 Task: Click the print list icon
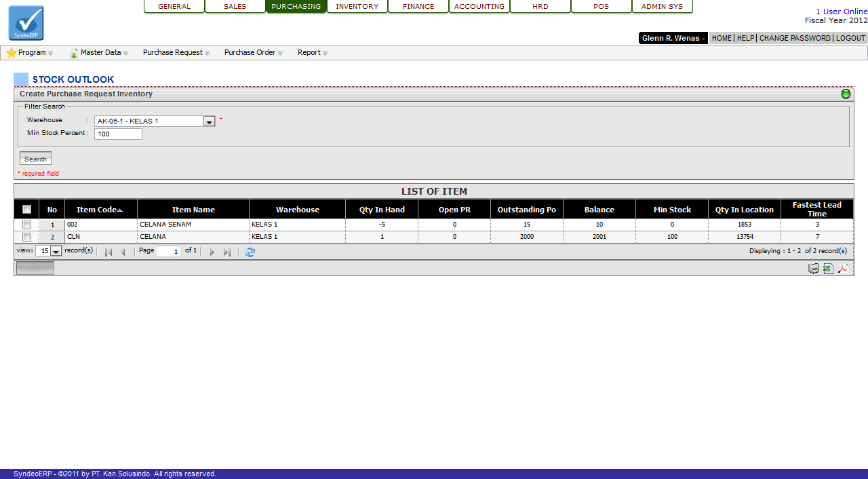813,269
